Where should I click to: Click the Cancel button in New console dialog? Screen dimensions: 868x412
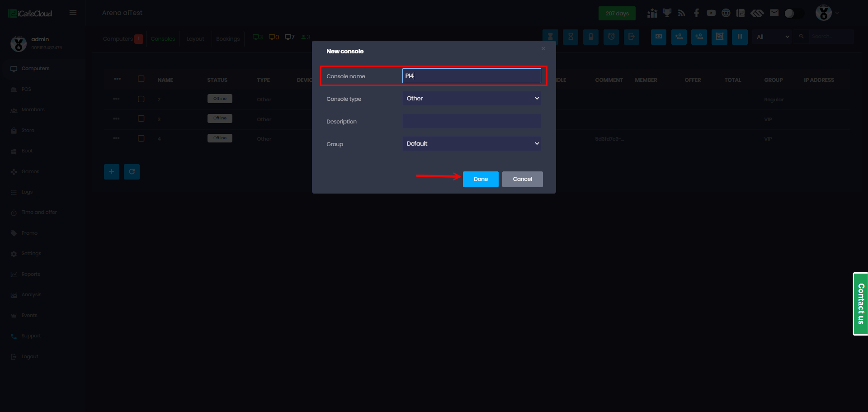click(x=523, y=179)
